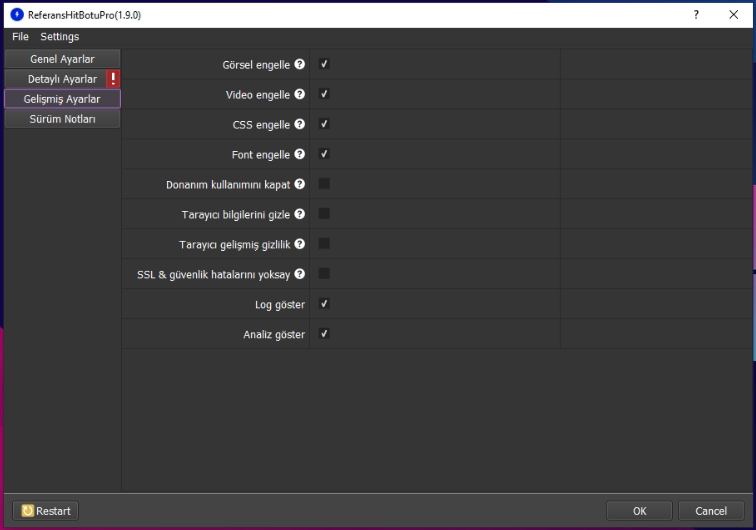Click help icon for SSL & güvenlik hatalarını yoksay
The width and height of the screenshot is (756, 530).
click(x=299, y=274)
